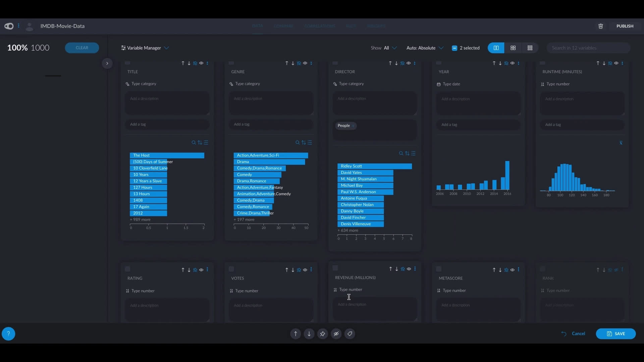This screenshot has width=644, height=362.
Task: Click the undo icon next to Cancel
Action: pyautogui.click(x=563, y=334)
